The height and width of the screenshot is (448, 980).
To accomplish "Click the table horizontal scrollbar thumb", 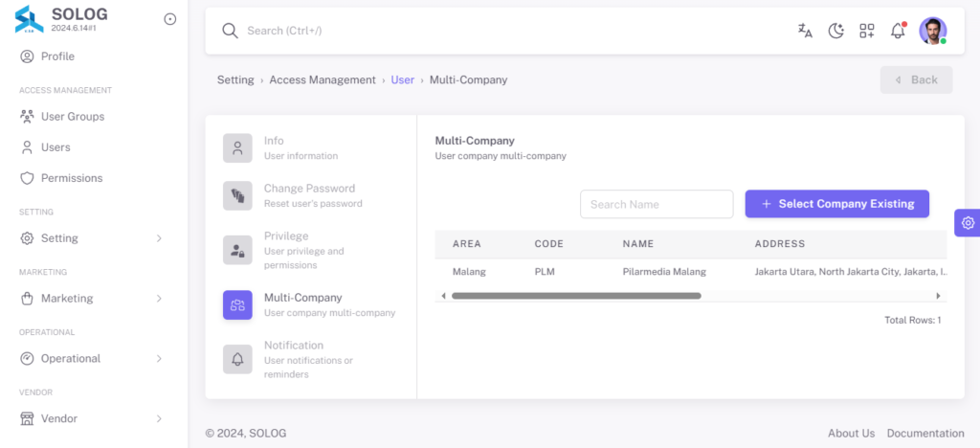I will click(576, 296).
